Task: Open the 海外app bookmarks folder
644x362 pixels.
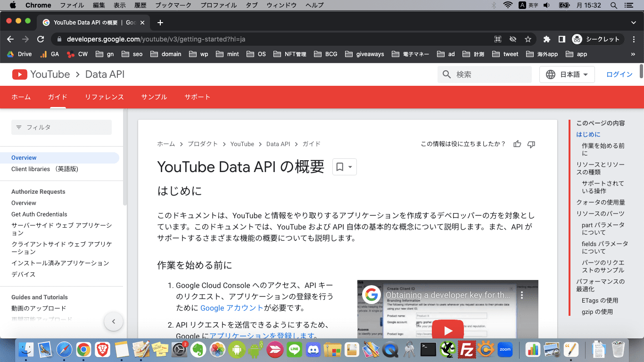Action: click(542, 54)
